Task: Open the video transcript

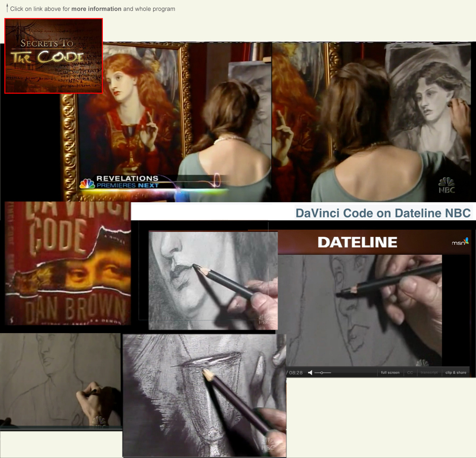Action: (429, 373)
